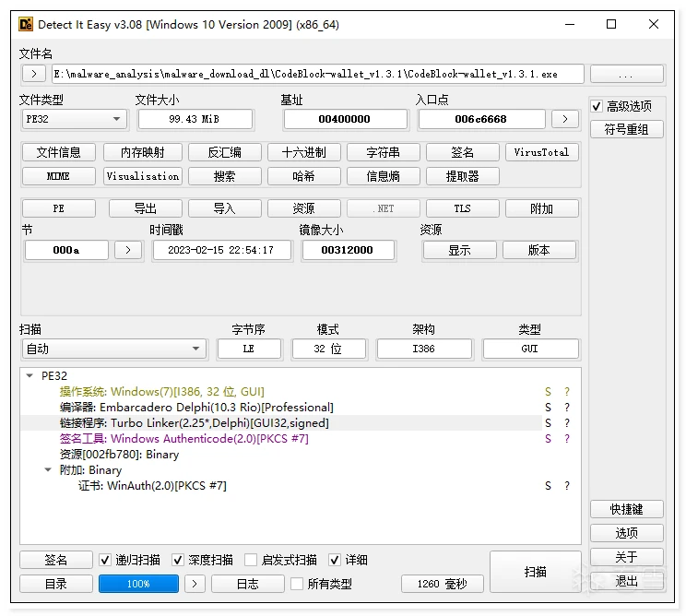Click the 符号重组 button
This screenshot has width=686, height=616.
point(626,129)
